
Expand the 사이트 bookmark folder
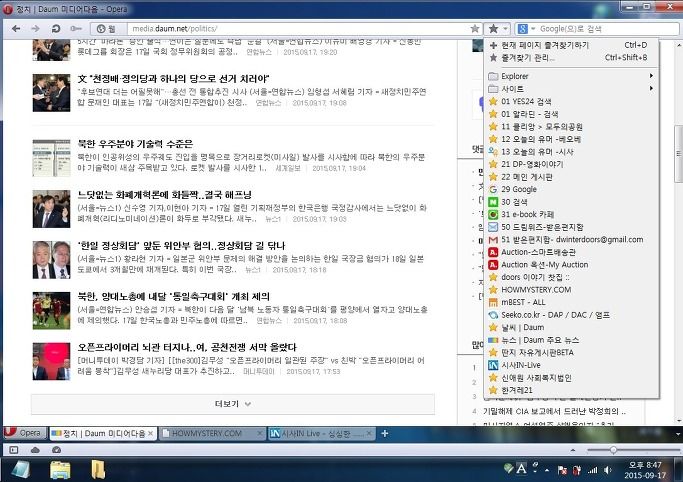pos(571,89)
